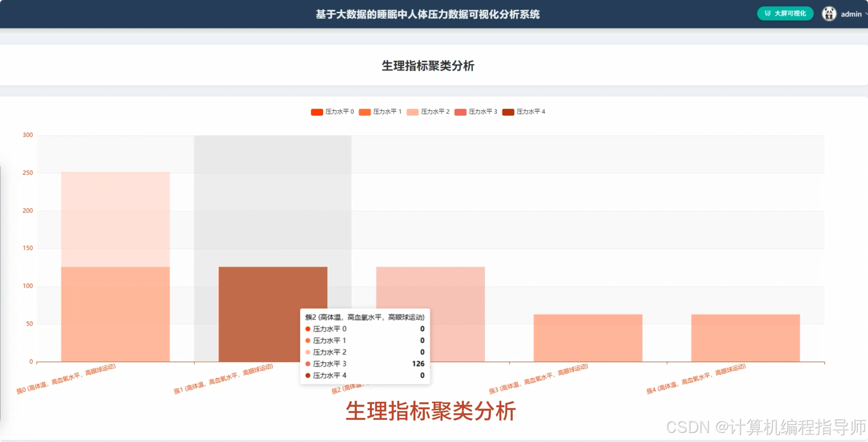Open the admin user dropdown
The height and width of the screenshot is (442, 868).
click(845, 14)
